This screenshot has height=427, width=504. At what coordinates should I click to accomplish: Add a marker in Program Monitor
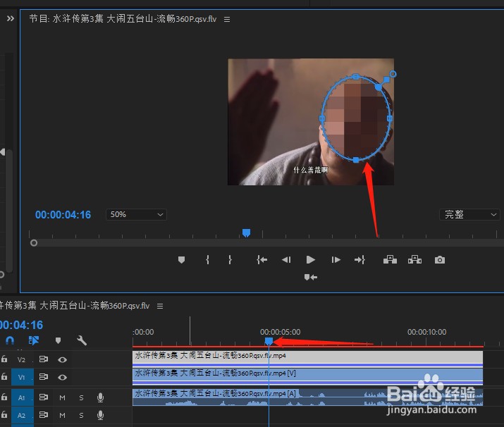coord(181,259)
